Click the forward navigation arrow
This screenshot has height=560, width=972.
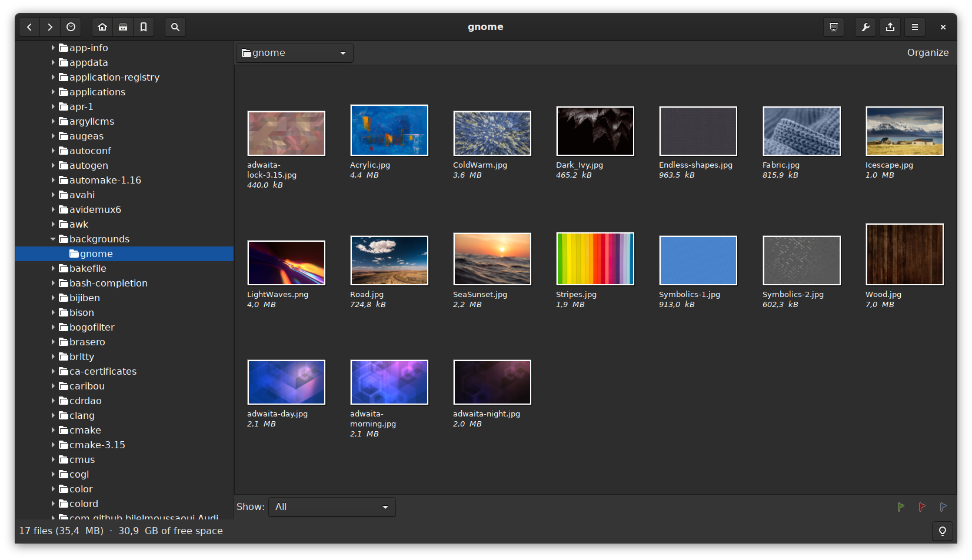(50, 27)
